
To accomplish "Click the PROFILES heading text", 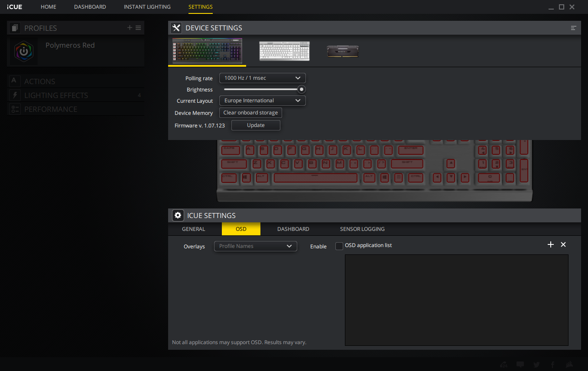I will coord(41,28).
